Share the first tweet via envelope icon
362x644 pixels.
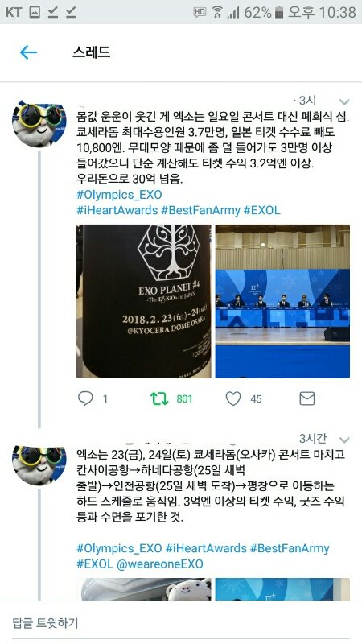point(306,398)
